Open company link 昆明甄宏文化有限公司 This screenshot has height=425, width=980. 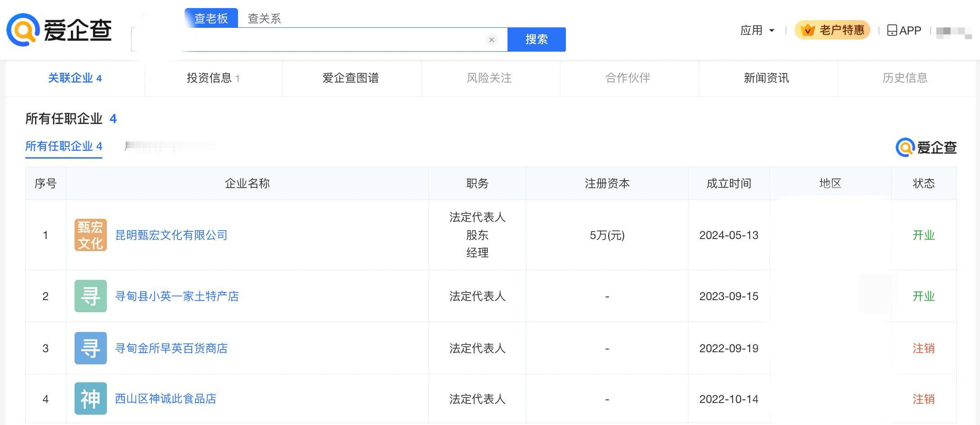point(171,235)
